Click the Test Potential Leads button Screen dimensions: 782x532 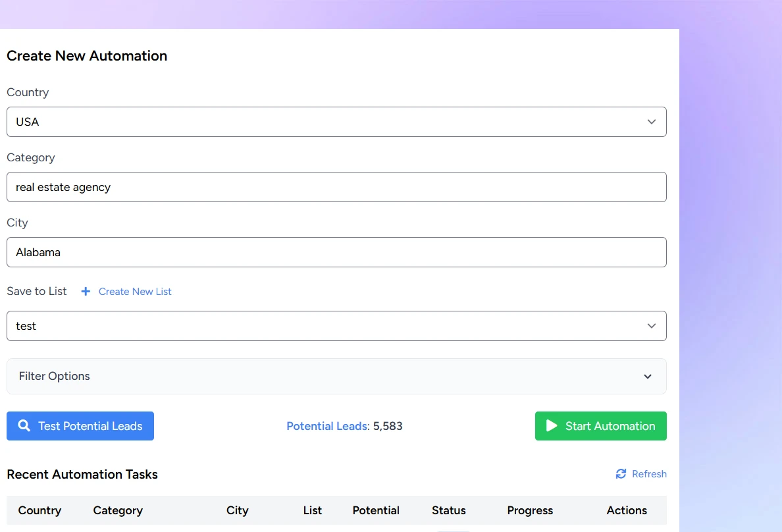point(80,426)
